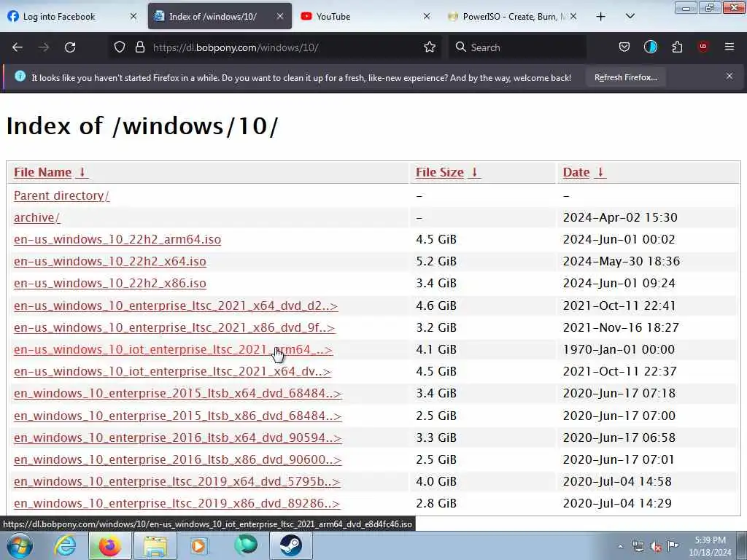Viewport: 747px width, 560px height.
Task: Close the YouTube tab
Action: pyautogui.click(x=427, y=16)
